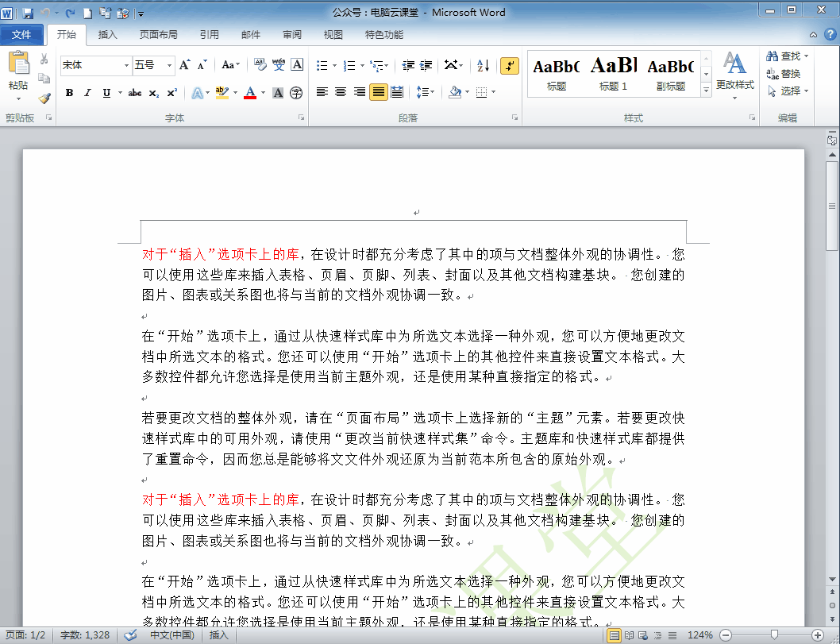Click the vertical scrollbar down arrow

pyautogui.click(x=832, y=579)
